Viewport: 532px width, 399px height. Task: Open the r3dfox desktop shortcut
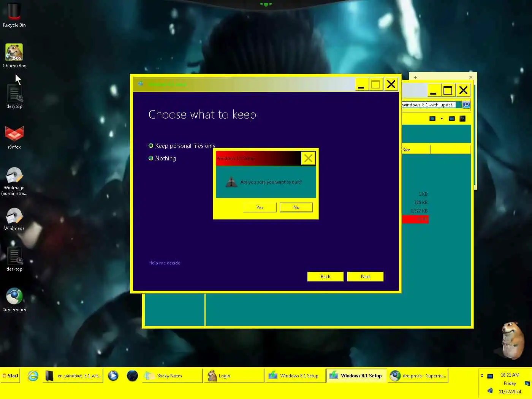pyautogui.click(x=14, y=137)
